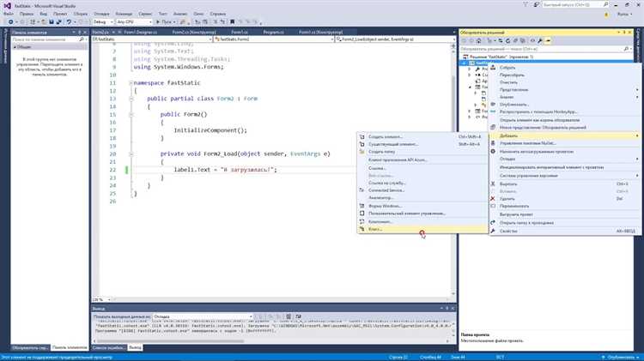Collapse the class Form2 code block
644x361 pixels.
click(131, 99)
